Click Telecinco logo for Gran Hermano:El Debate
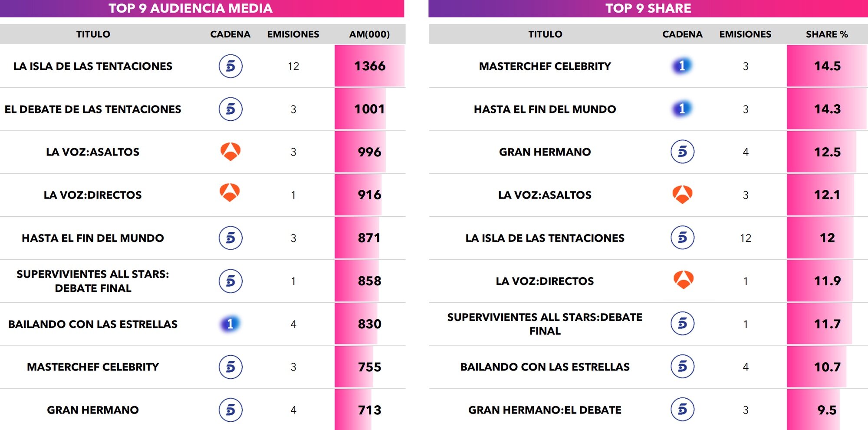The height and width of the screenshot is (430, 868). (682, 410)
